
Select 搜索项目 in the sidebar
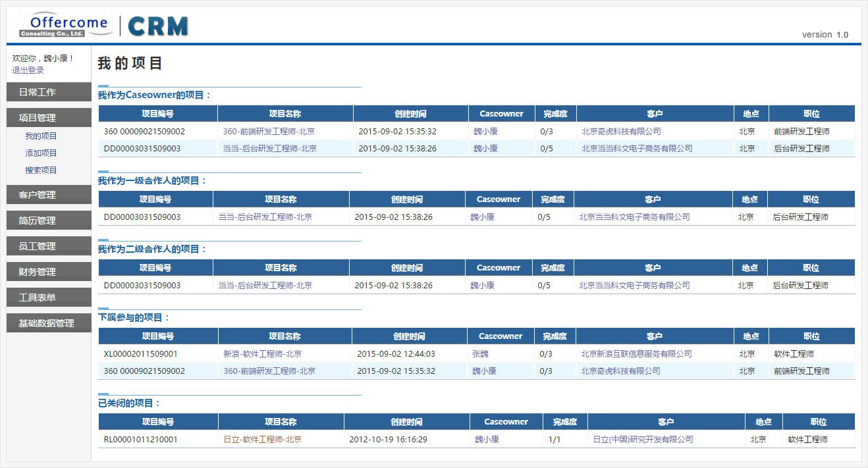[41, 170]
